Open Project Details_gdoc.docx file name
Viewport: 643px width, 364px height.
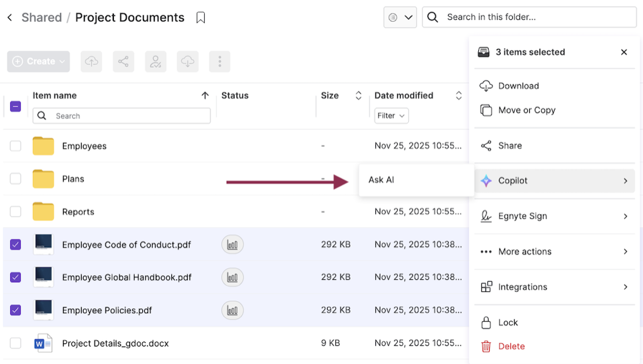pos(116,343)
